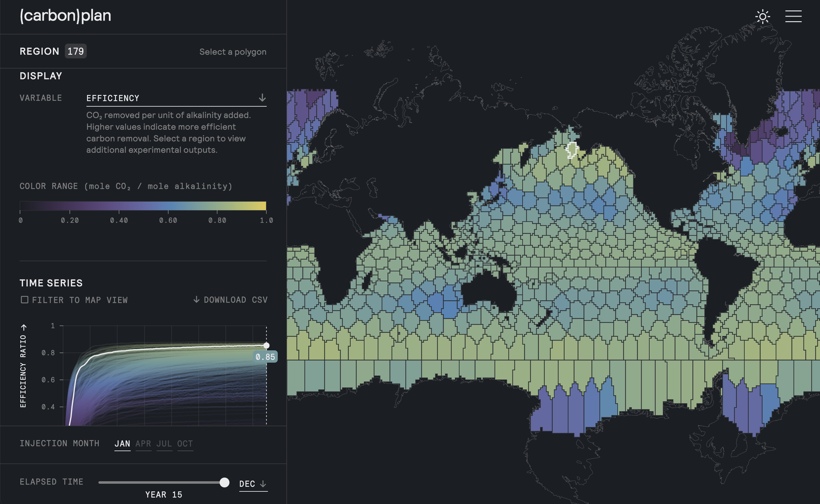Click Download CSV link
Image resolution: width=820 pixels, height=504 pixels.
coord(236,300)
